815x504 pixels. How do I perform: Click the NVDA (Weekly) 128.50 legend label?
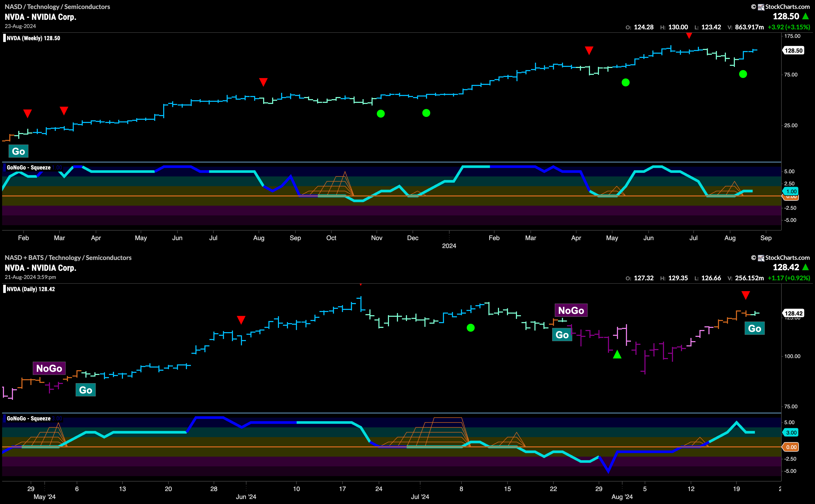tap(33, 38)
